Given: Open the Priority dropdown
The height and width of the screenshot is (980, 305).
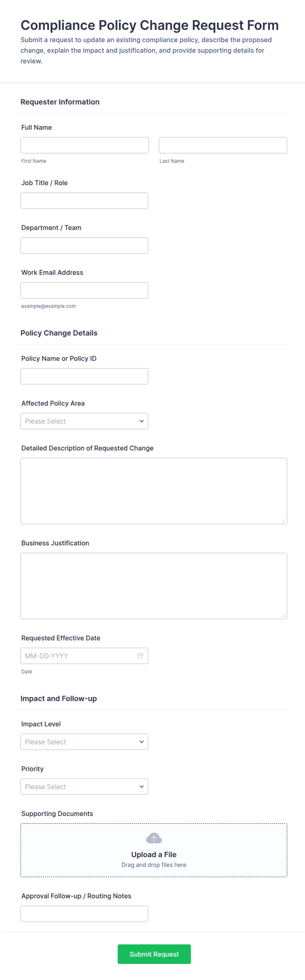Looking at the screenshot, I should 84,787.
